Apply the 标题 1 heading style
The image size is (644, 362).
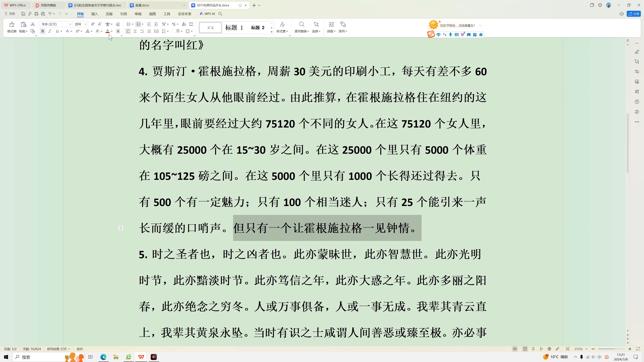click(x=234, y=27)
